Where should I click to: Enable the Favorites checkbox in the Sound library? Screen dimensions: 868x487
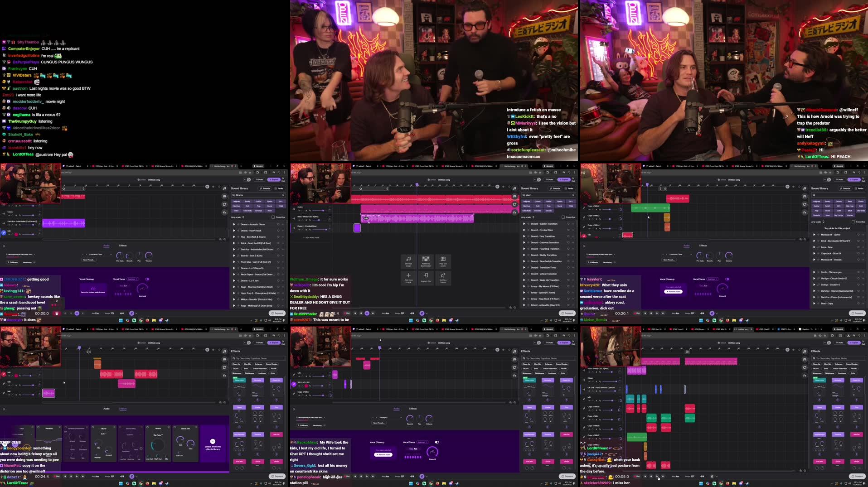(273, 217)
